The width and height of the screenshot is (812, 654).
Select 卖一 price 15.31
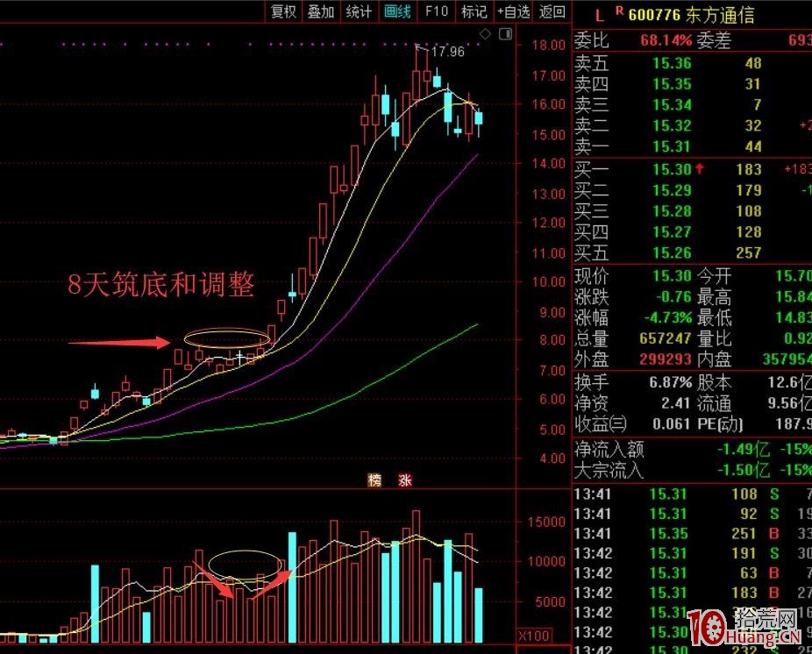coord(672,146)
